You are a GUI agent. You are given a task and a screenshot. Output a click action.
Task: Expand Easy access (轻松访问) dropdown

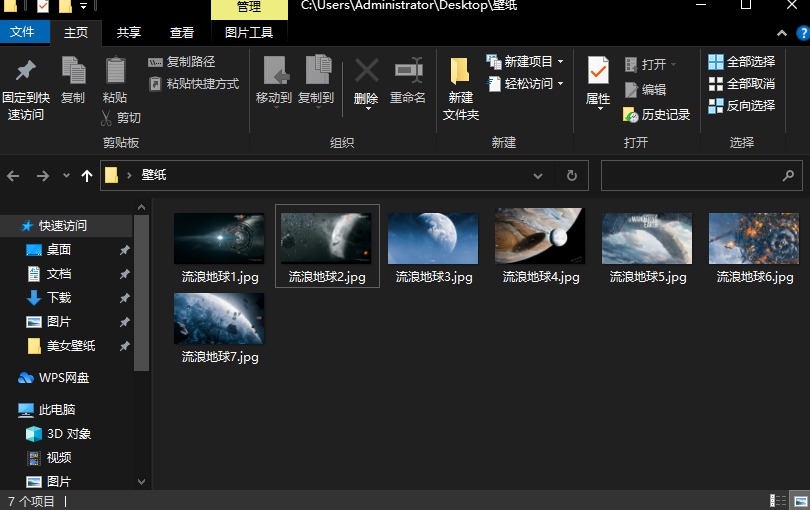tap(560, 84)
